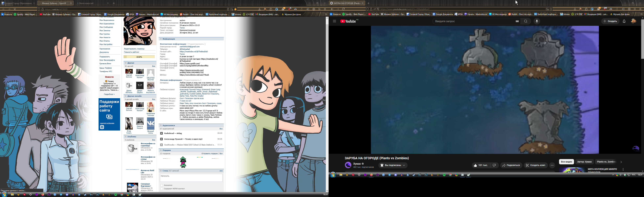The image size is (644, 197).
Task: Play the Radiohead — Airbag audio track
Action: [x=161, y=133]
